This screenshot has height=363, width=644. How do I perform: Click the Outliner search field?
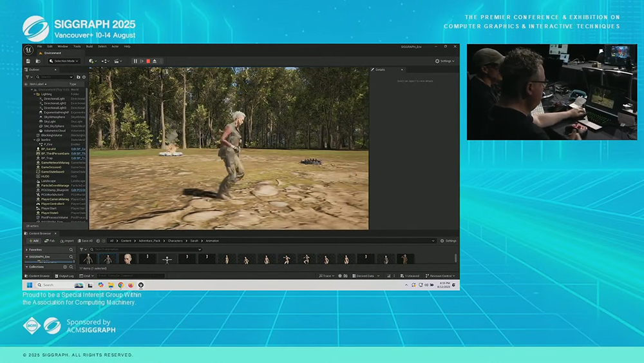tap(55, 77)
